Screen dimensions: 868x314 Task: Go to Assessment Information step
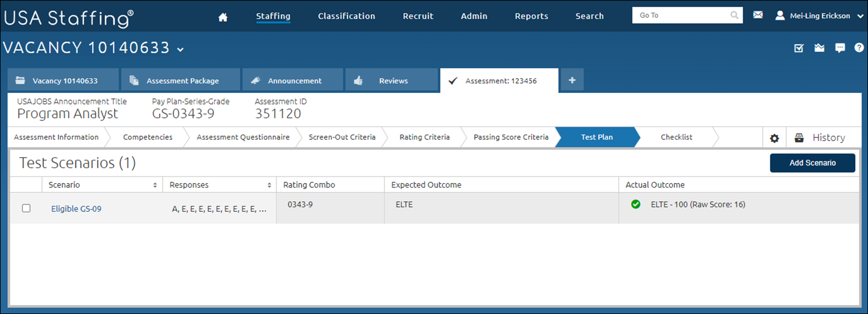click(x=56, y=137)
